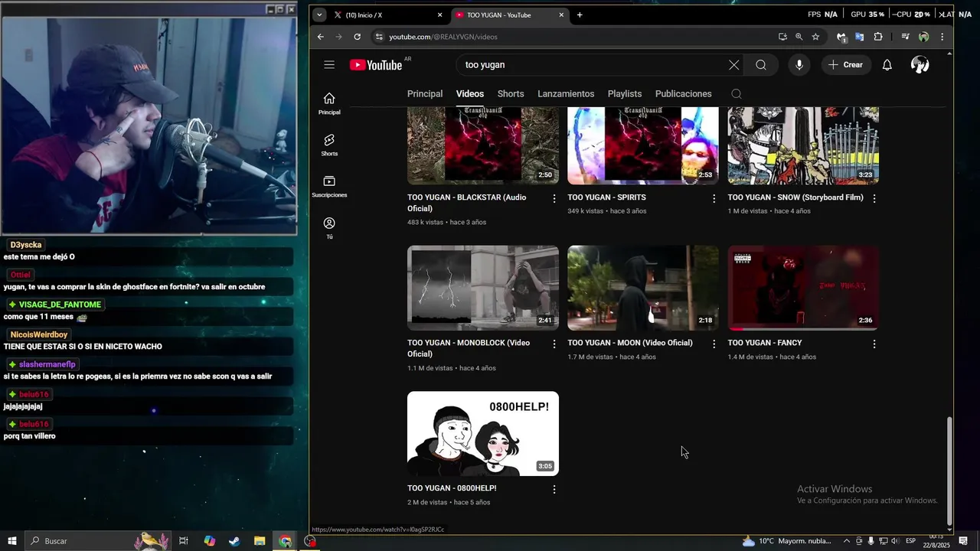Open options menu for MOON video
This screenshot has height=551, width=980.
click(x=714, y=344)
